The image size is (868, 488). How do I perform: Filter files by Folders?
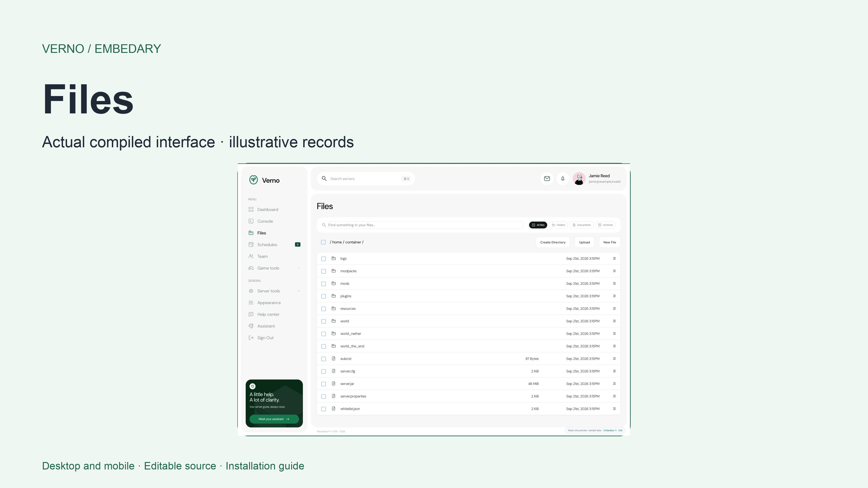pos(558,225)
